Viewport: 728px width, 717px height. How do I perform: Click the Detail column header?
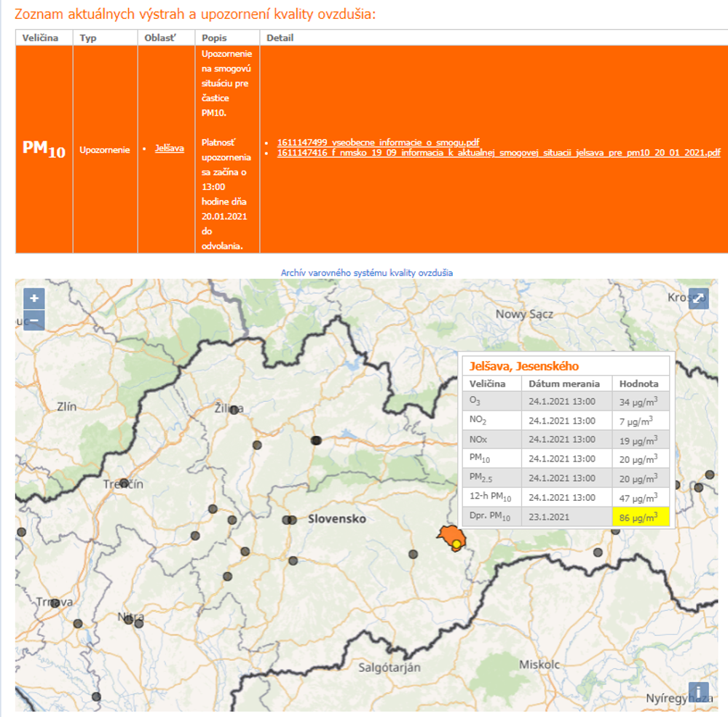[280, 38]
